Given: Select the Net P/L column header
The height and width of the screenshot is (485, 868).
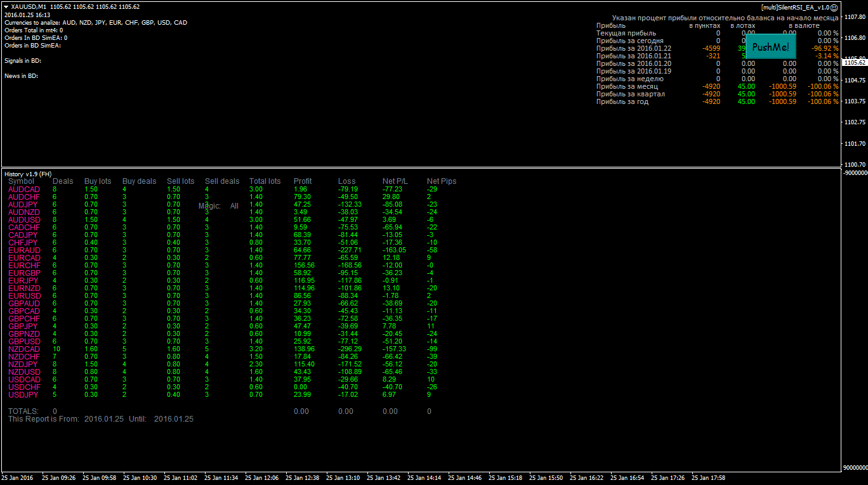Looking at the screenshot, I should tap(395, 181).
